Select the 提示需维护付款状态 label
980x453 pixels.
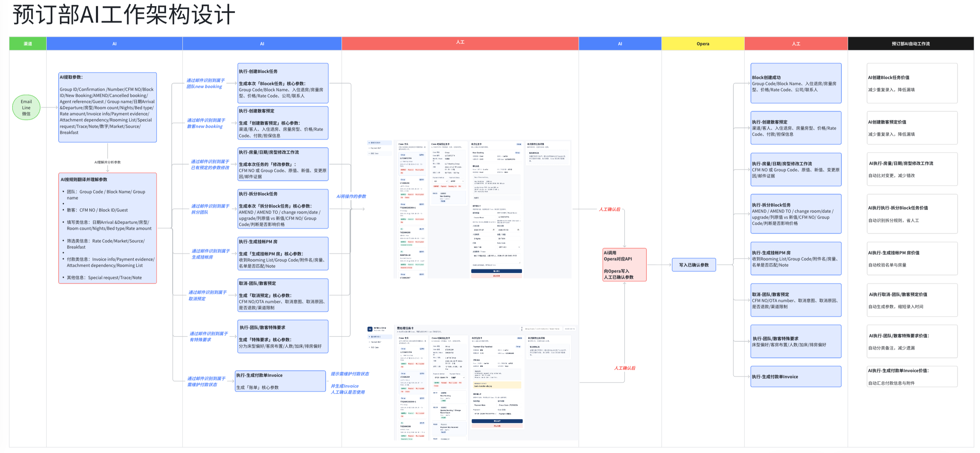click(x=350, y=374)
